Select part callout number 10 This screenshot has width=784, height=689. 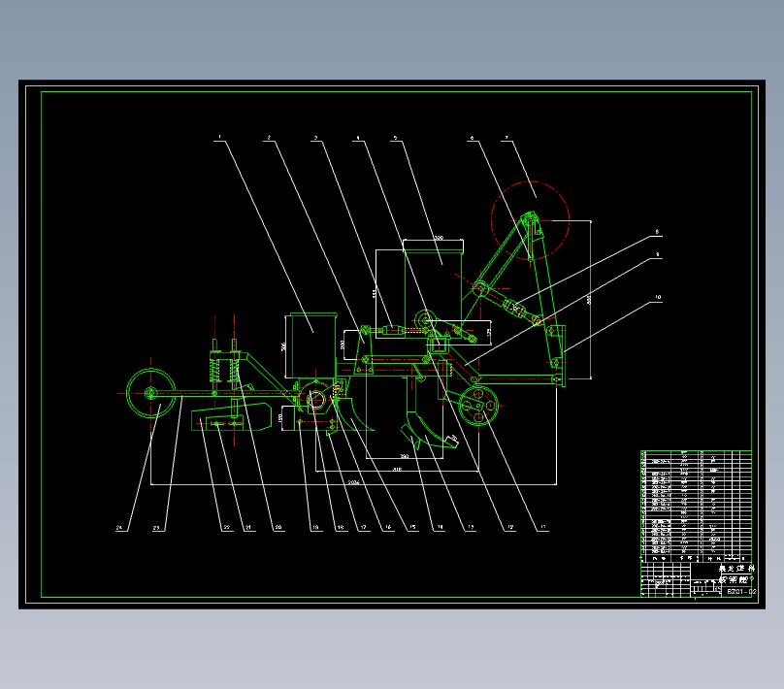coord(658,297)
